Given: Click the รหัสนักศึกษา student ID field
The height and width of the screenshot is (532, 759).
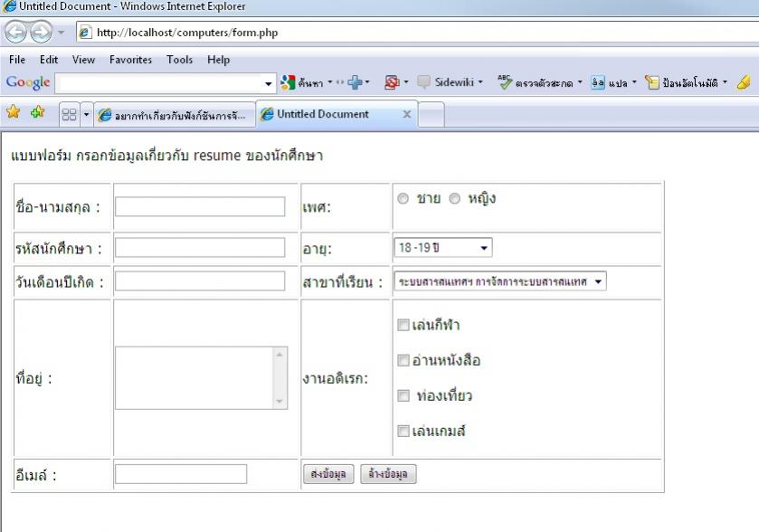Looking at the screenshot, I should pyautogui.click(x=200, y=248).
